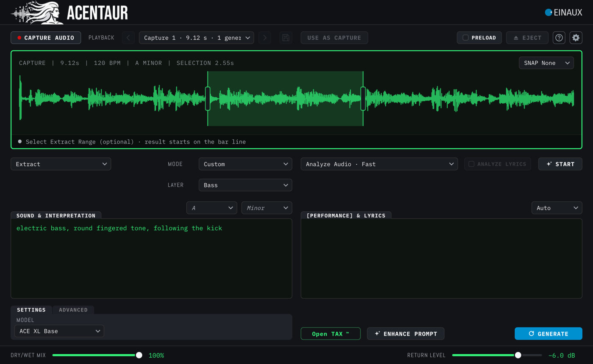This screenshot has height=364, width=593.
Task: Click the Enhance Prompt button
Action: coord(405,334)
